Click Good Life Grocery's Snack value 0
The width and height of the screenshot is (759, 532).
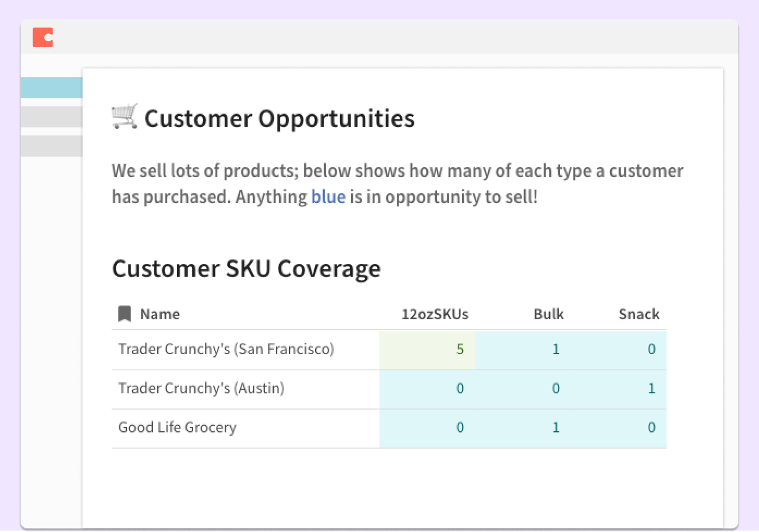pos(618,428)
